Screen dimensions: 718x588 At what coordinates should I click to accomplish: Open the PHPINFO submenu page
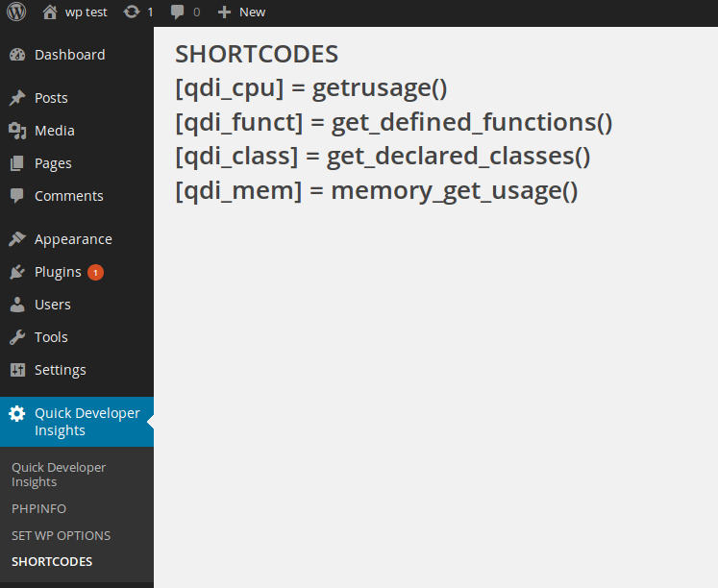(x=38, y=509)
